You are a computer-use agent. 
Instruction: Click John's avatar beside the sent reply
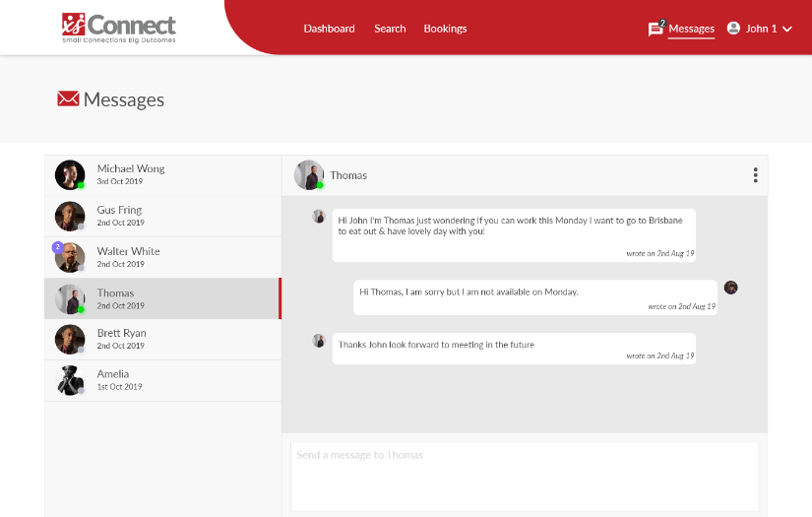pyautogui.click(x=730, y=288)
